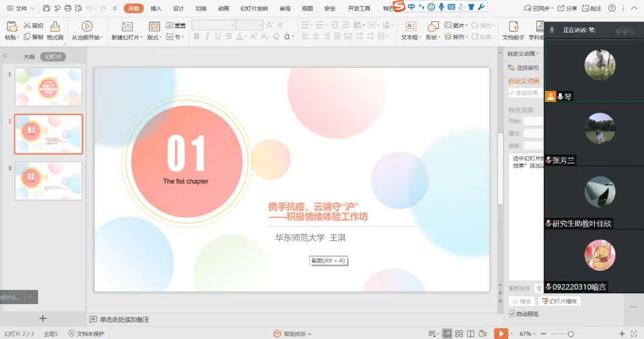This screenshot has height=339, width=644.
Task: Click the zoom slider handle
Action: (x=571, y=333)
